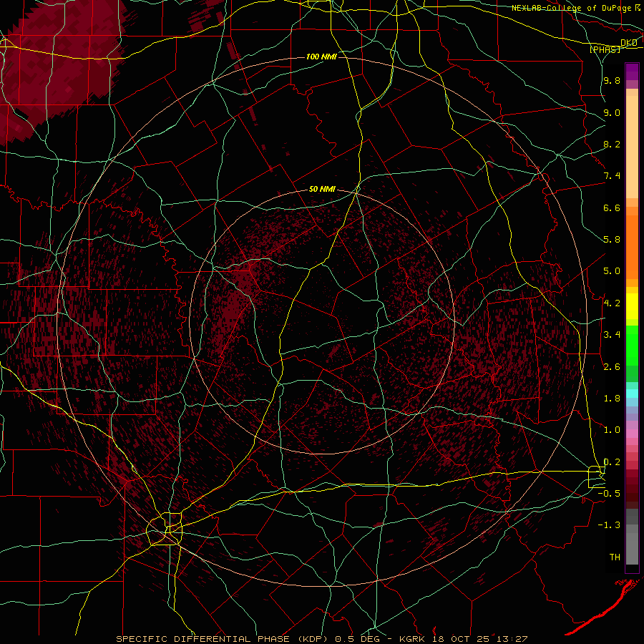Select the cyan legend color band
The height and width of the screenshot is (644, 644).
click(x=632, y=394)
